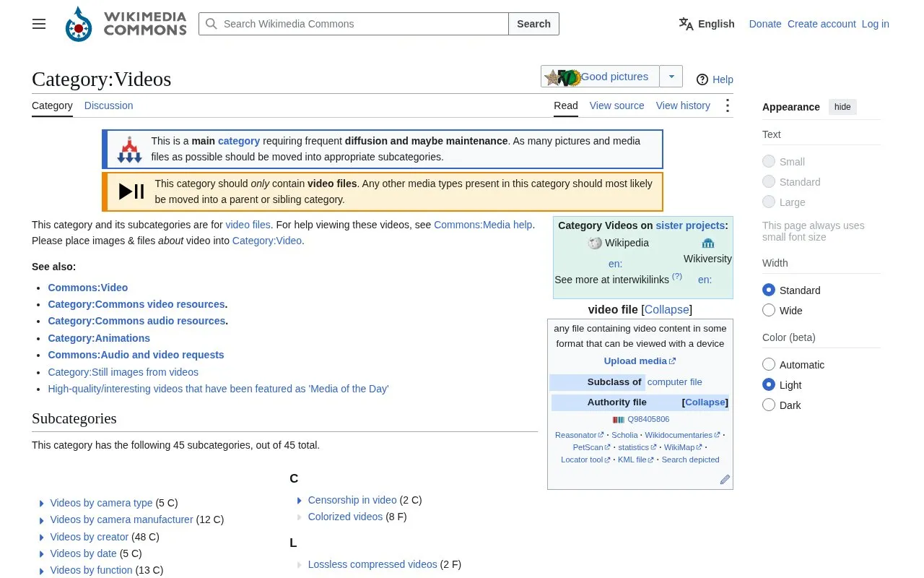The height and width of the screenshot is (578, 924).
Task: Choose the Wide width option
Action: coord(769,311)
